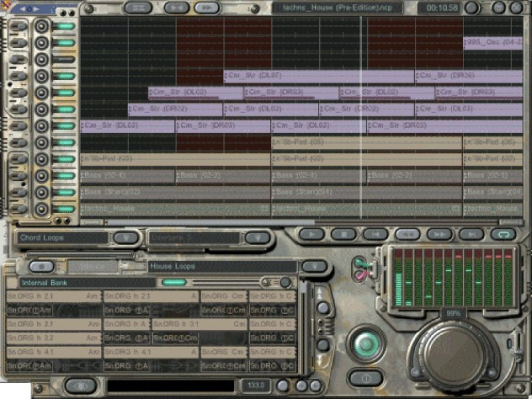Stop playback using the square stop button
The height and width of the screenshot is (399, 532).
[x=343, y=234]
